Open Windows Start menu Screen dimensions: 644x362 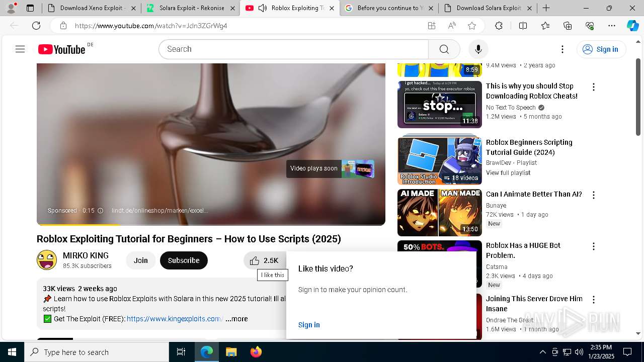[12, 352]
